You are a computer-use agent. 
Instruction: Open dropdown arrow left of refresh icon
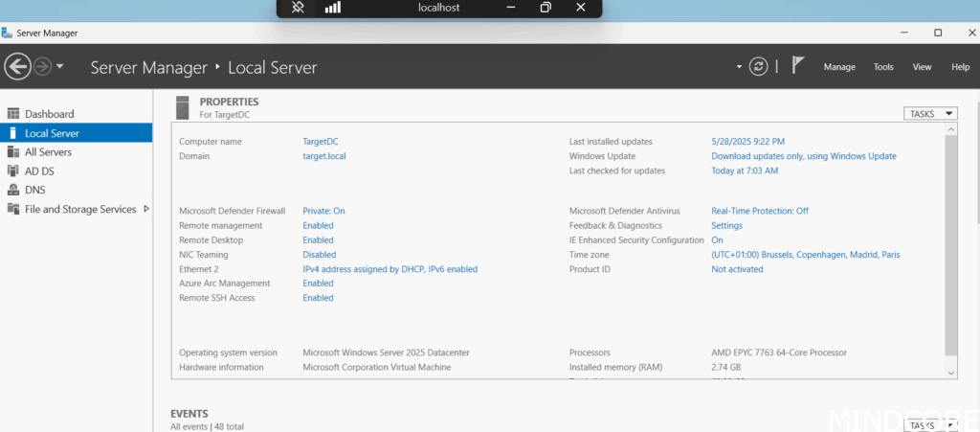coord(740,67)
